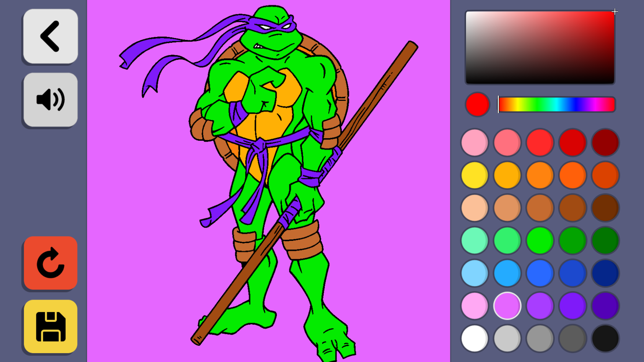This screenshot has height=362, width=644.
Task: Select the light sky blue swatch
Action: pyautogui.click(x=475, y=273)
